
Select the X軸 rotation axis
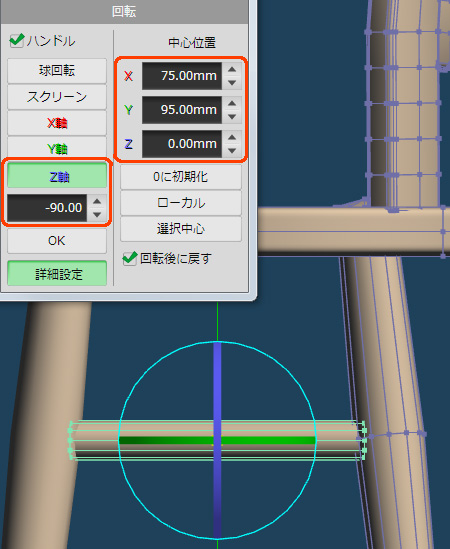click(57, 123)
